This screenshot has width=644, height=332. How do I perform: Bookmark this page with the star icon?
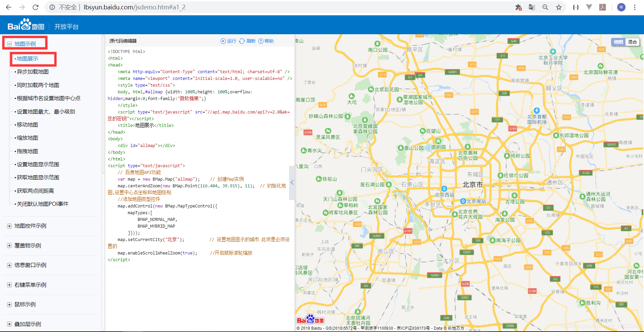559,7
